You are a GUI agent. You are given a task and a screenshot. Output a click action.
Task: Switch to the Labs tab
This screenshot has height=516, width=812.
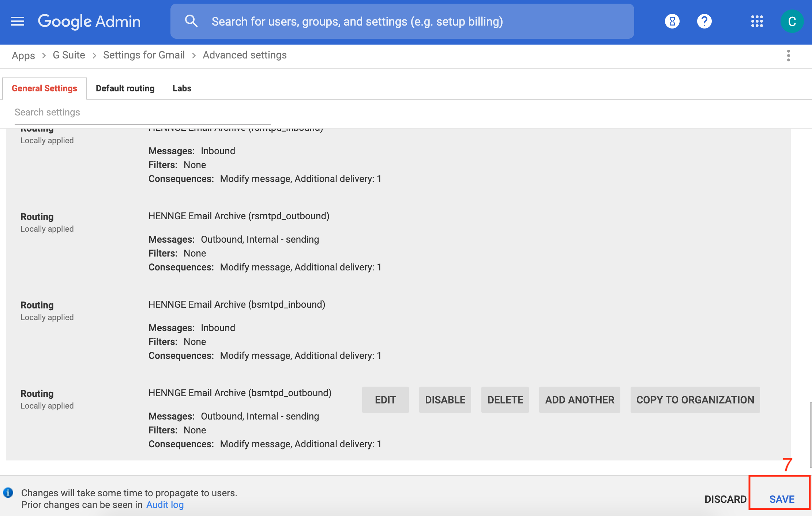[x=182, y=88]
